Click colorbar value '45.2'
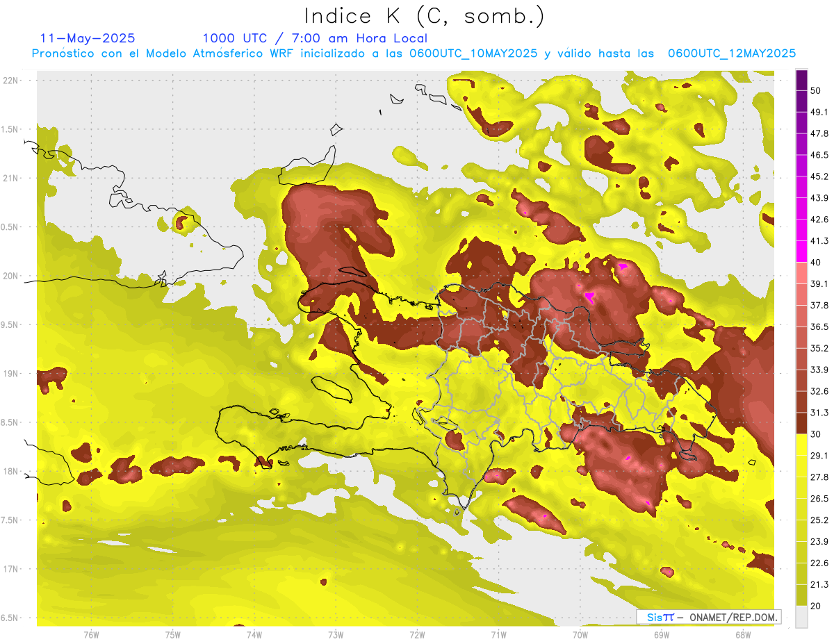This screenshot has height=644, width=834. point(819,176)
